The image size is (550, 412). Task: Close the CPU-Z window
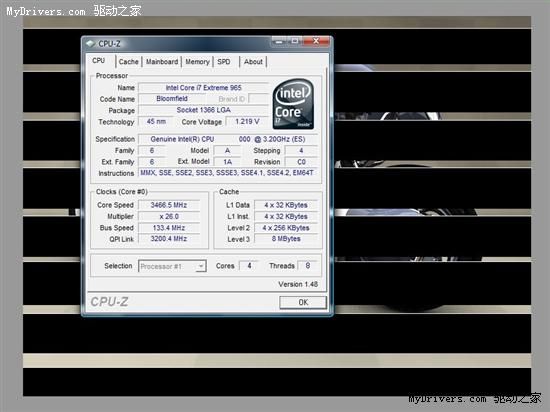(316, 41)
